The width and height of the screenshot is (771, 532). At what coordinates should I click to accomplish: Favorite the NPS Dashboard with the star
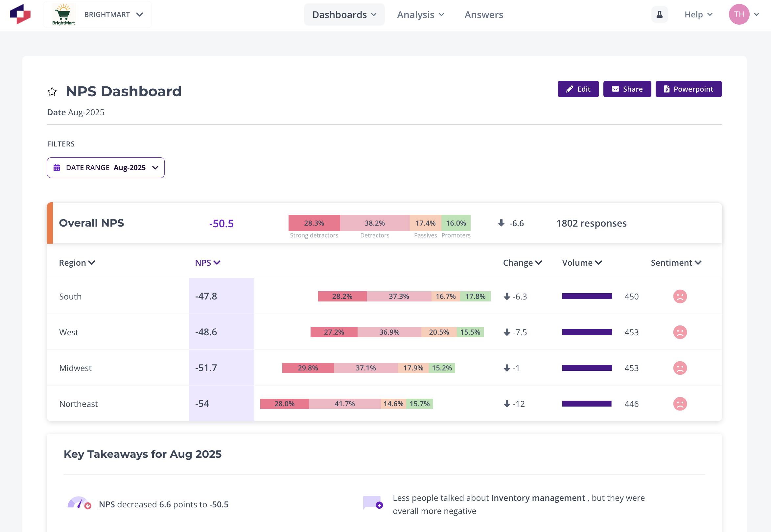pos(52,92)
